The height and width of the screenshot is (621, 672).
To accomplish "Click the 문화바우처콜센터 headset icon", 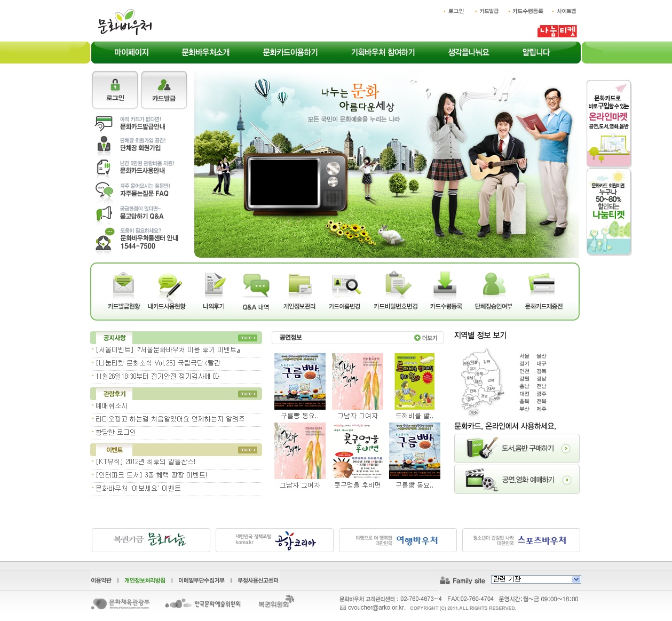I will coord(102,240).
